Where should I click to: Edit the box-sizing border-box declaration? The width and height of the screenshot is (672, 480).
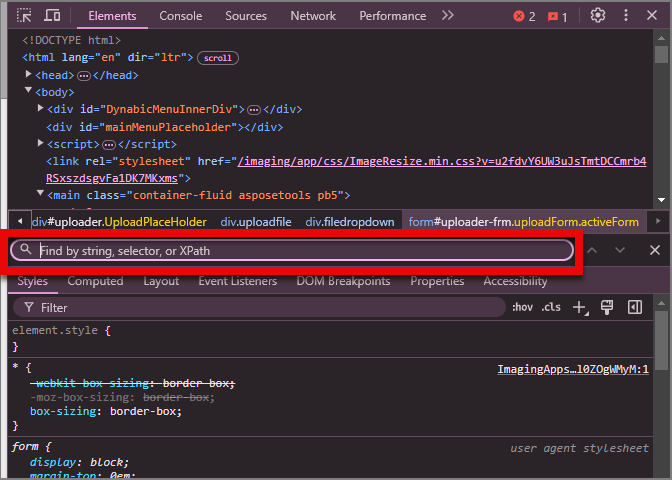click(106, 411)
